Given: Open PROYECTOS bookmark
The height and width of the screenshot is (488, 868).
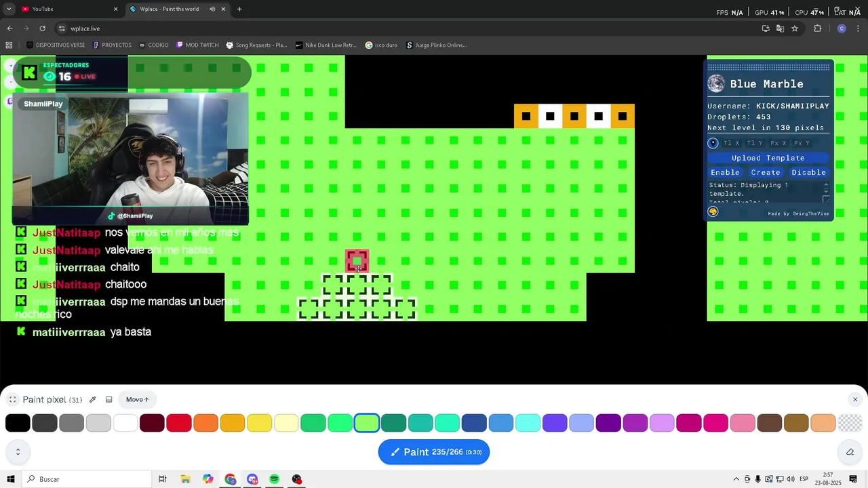Looking at the screenshot, I should (112, 45).
